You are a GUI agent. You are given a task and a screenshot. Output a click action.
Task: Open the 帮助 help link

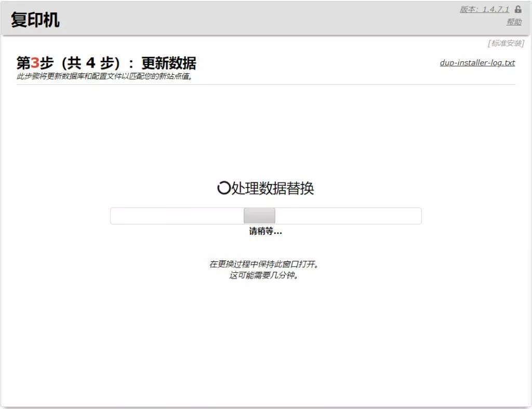(x=514, y=22)
